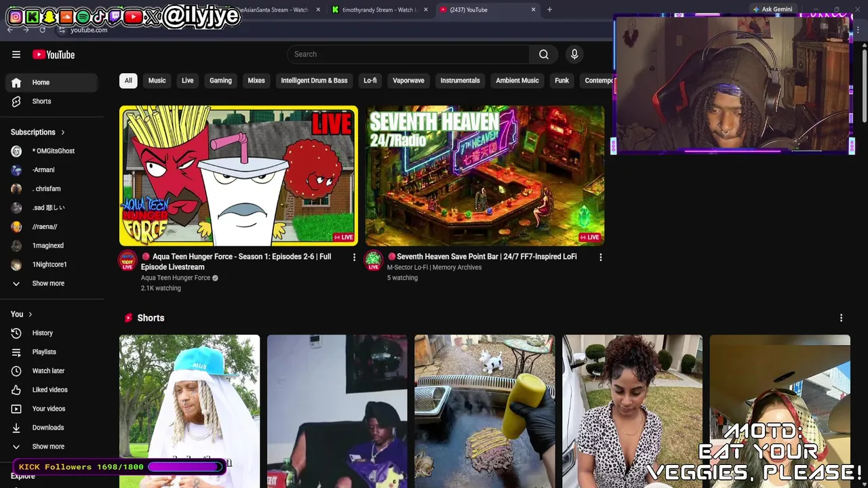Select the Vaporwave filter chip
Viewport: 868px width, 488px height.
408,81
